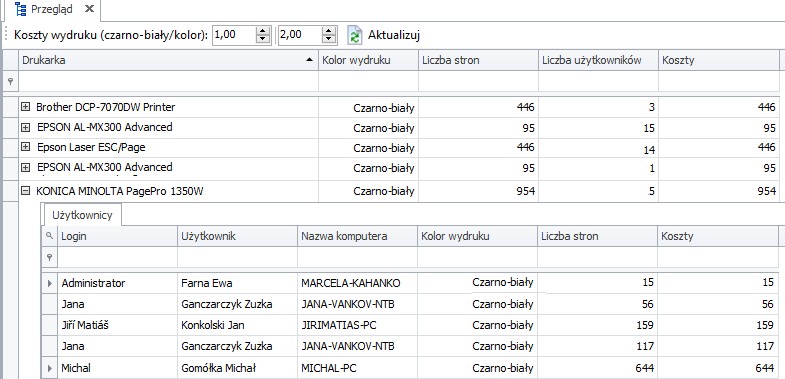Select row arrow indicator for Administrator
Viewport: 785px width, 379px height.
[x=50, y=283]
